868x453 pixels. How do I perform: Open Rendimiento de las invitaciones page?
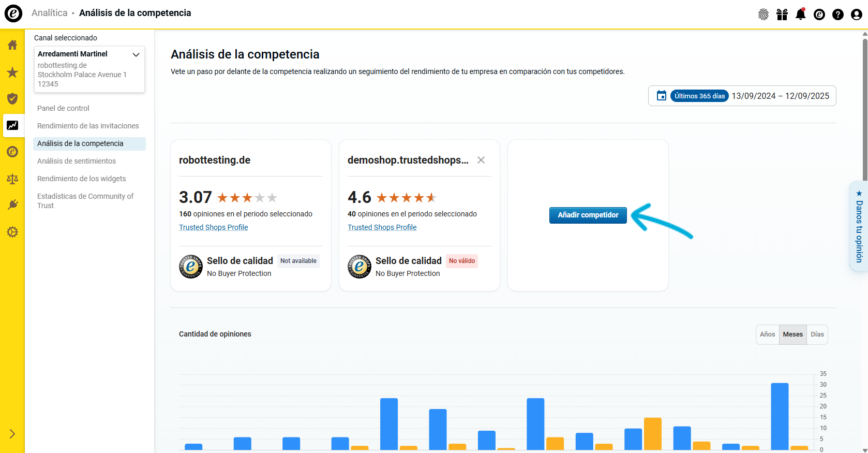(88, 126)
